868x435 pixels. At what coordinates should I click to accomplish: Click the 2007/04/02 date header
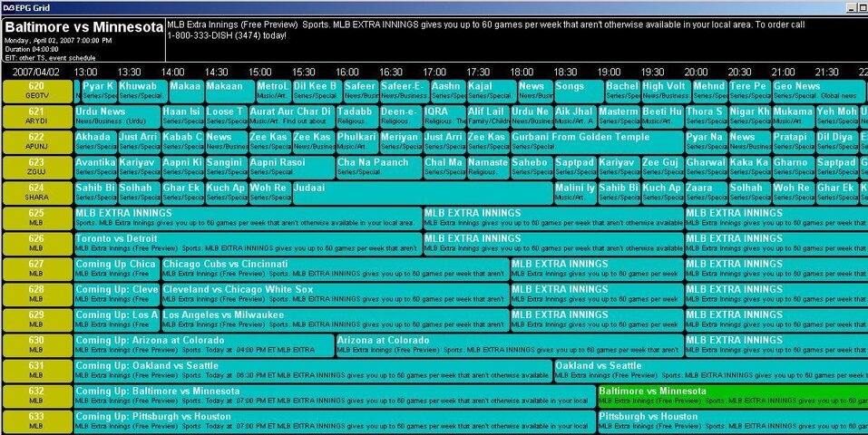tap(36, 72)
